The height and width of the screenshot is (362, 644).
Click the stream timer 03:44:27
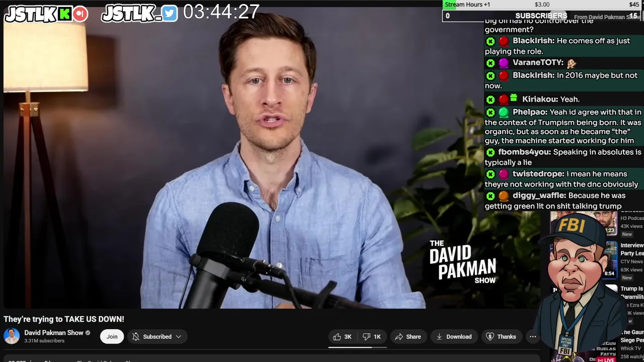tap(221, 12)
